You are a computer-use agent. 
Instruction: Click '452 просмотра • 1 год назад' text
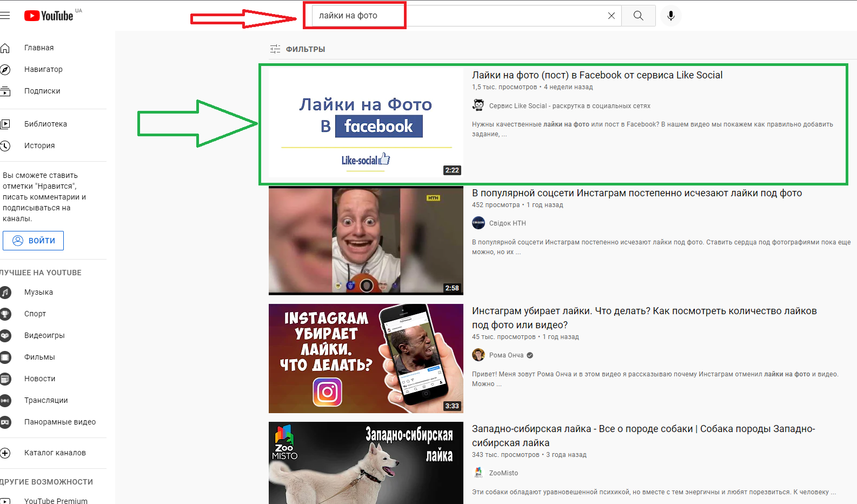tap(517, 205)
